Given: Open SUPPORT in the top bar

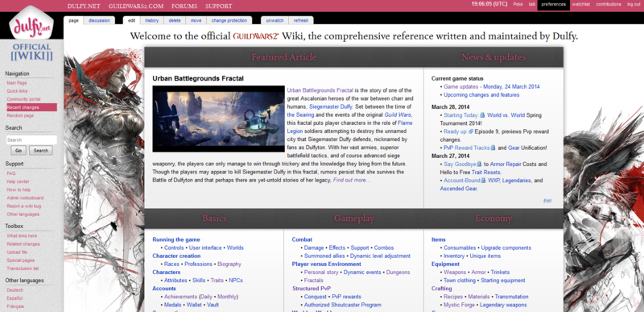Looking at the screenshot, I should [218, 6].
